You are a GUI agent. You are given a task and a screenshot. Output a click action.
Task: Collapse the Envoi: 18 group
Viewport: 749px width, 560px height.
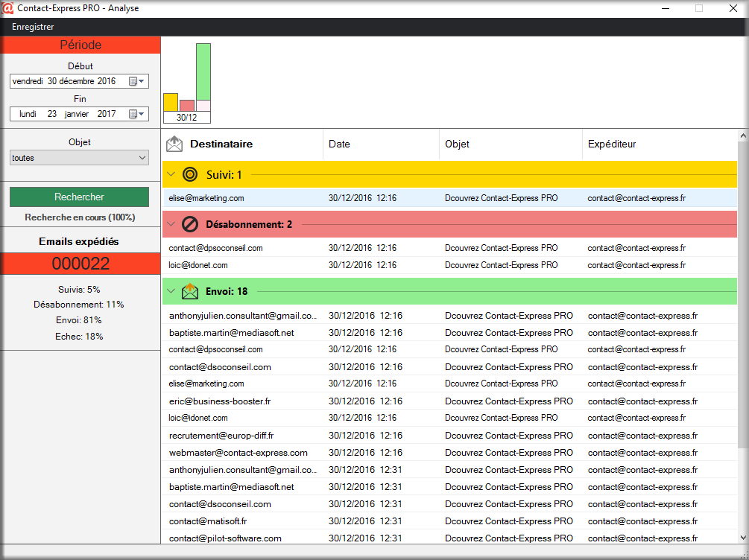(x=171, y=291)
